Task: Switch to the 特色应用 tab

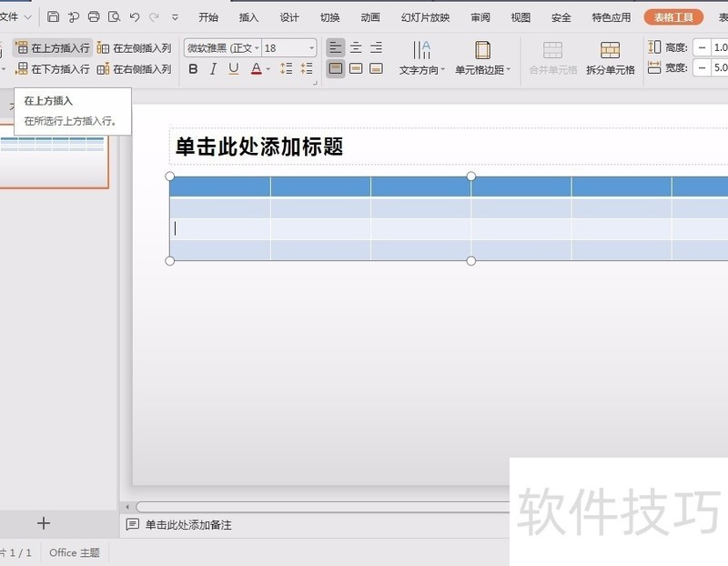Action: click(x=611, y=17)
